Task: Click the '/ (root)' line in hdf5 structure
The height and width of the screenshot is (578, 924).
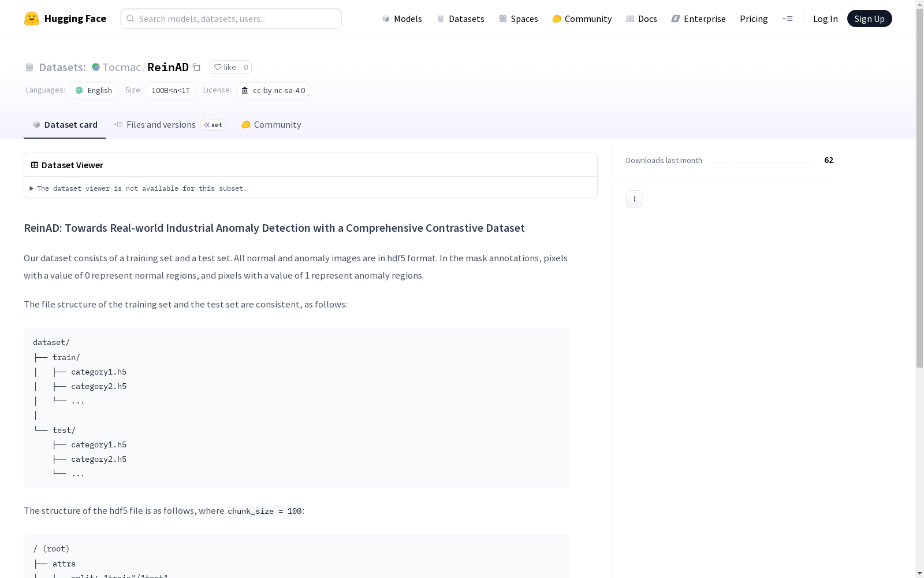Action: coord(51,549)
